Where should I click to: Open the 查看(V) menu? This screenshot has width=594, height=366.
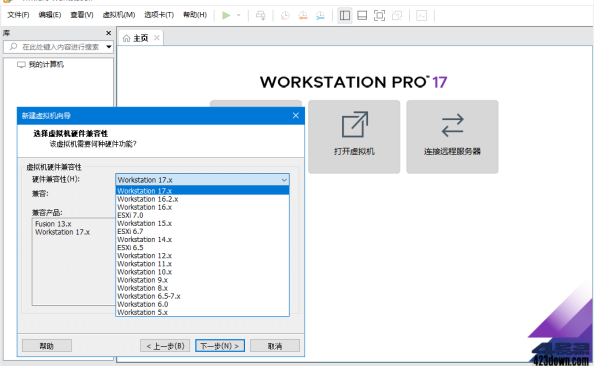(x=81, y=15)
